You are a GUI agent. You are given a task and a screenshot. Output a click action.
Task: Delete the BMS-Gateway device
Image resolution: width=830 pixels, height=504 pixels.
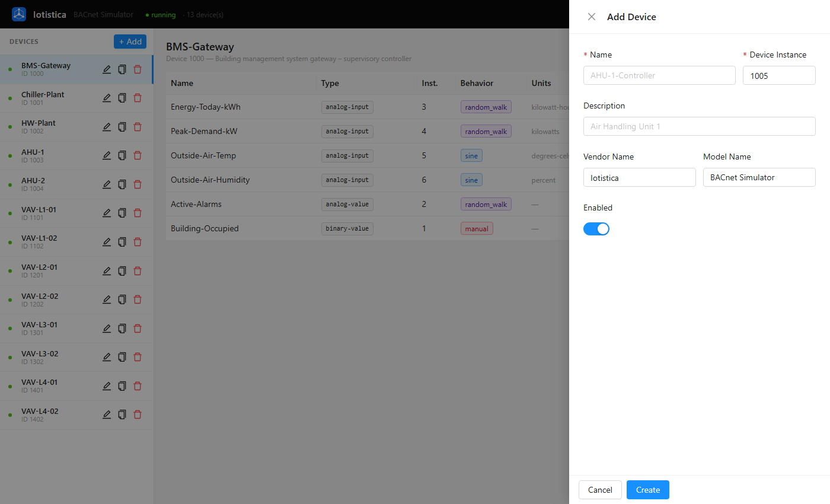tap(138, 69)
